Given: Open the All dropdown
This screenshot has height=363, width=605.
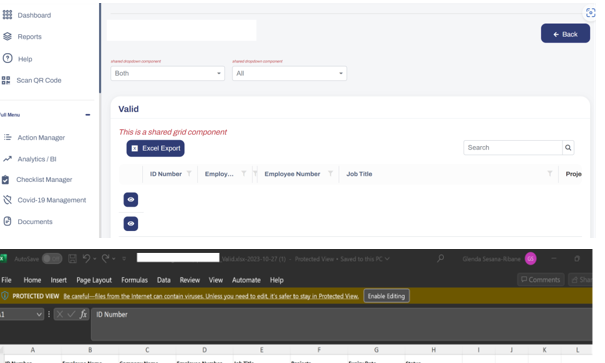Looking at the screenshot, I should (289, 73).
